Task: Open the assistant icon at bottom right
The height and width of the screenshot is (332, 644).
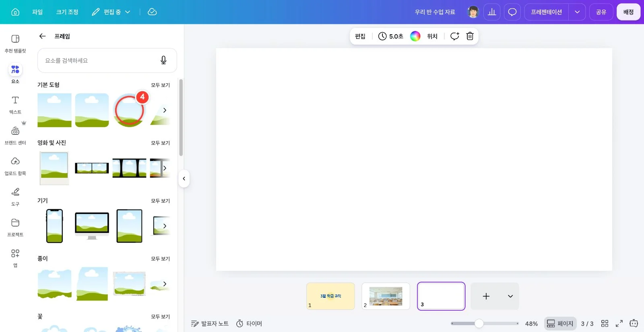Action: point(634,323)
